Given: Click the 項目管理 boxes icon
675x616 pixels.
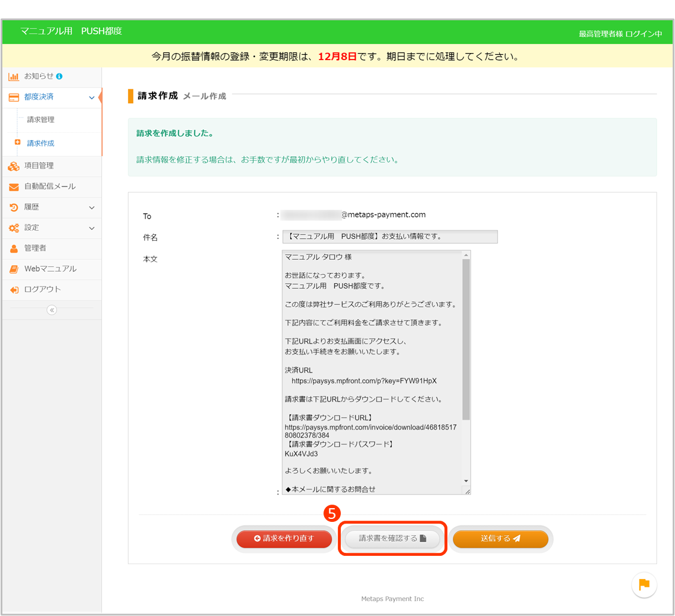Looking at the screenshot, I should click(x=14, y=166).
